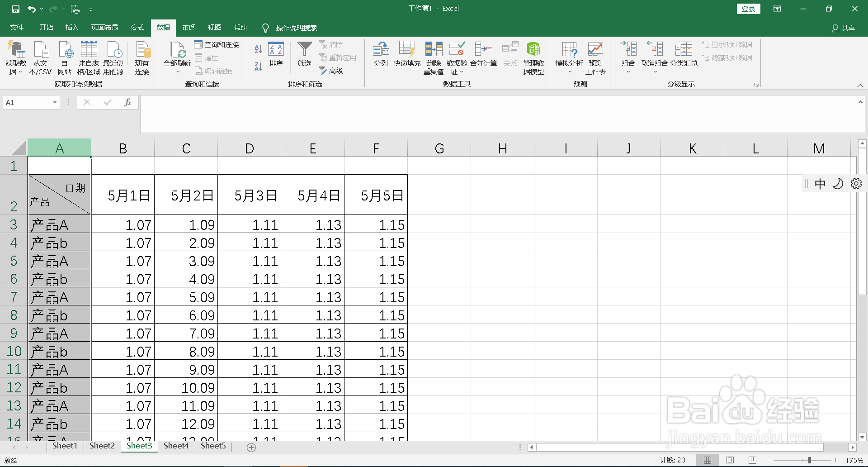
Task: Click the Undo arrow icon
Action: pyautogui.click(x=31, y=9)
